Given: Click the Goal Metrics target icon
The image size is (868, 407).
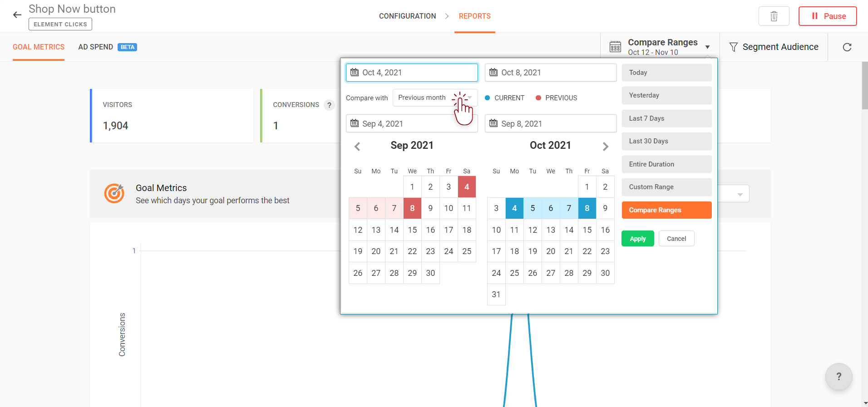Looking at the screenshot, I should click(114, 193).
